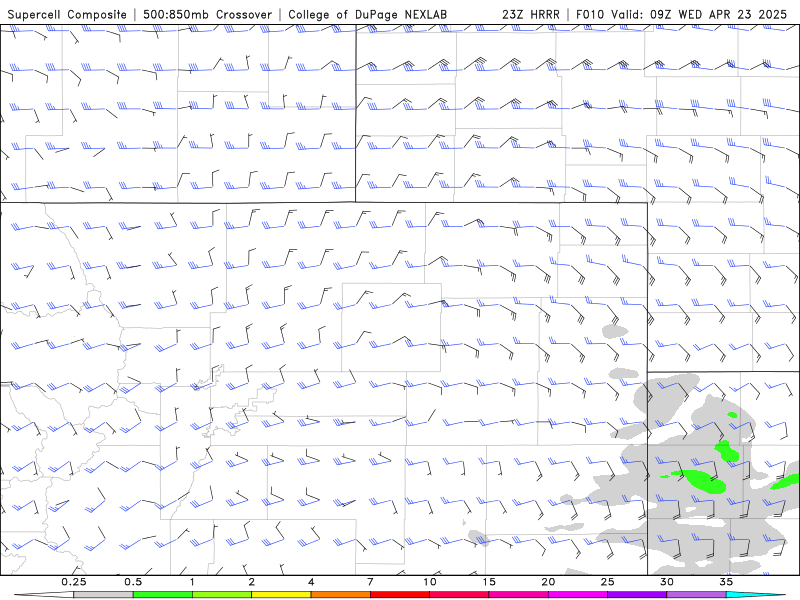Click the hot pink 15–20 colorbar segment
The height and width of the screenshot is (600, 800).
click(518, 595)
